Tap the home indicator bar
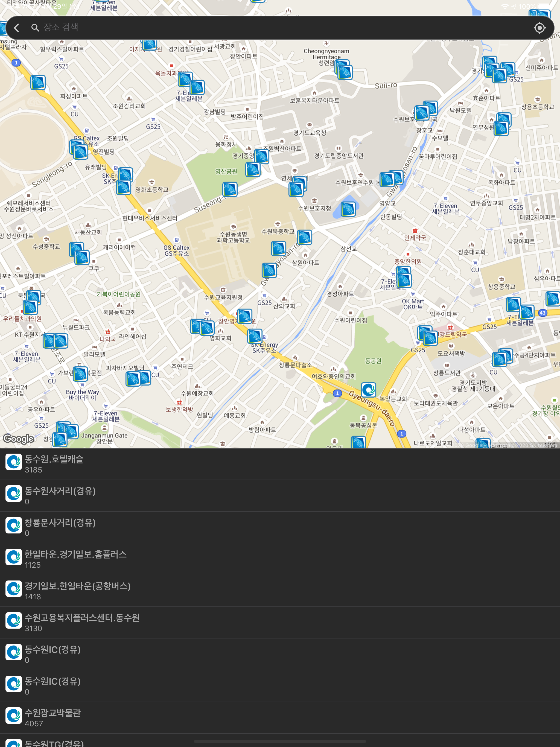Screen dimensions: 560x747 (280, 742)
